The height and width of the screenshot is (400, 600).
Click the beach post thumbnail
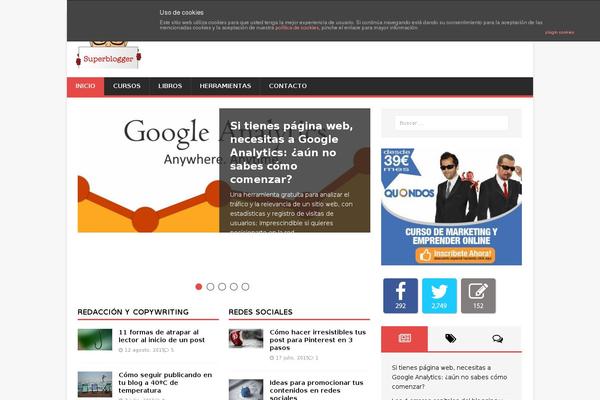[95, 384]
